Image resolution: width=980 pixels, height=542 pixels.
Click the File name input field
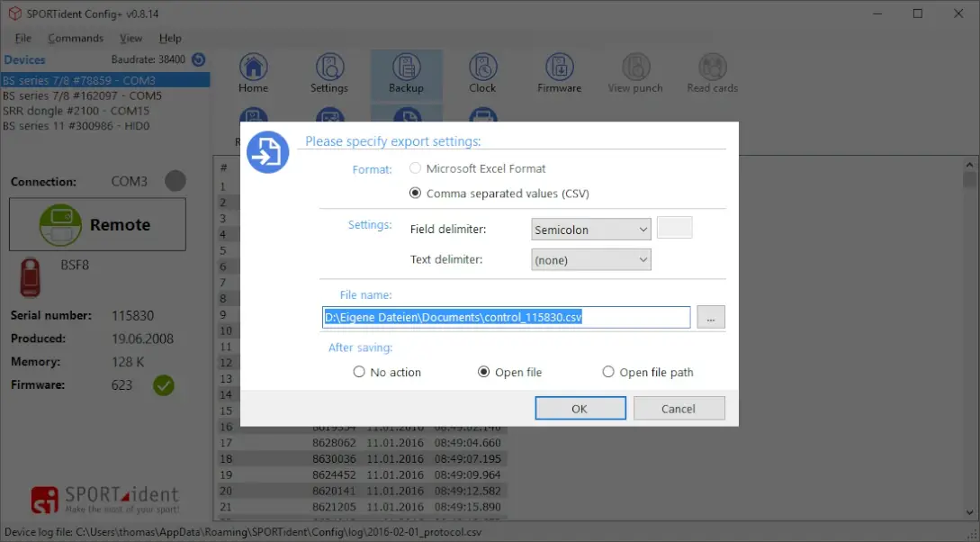click(x=506, y=317)
